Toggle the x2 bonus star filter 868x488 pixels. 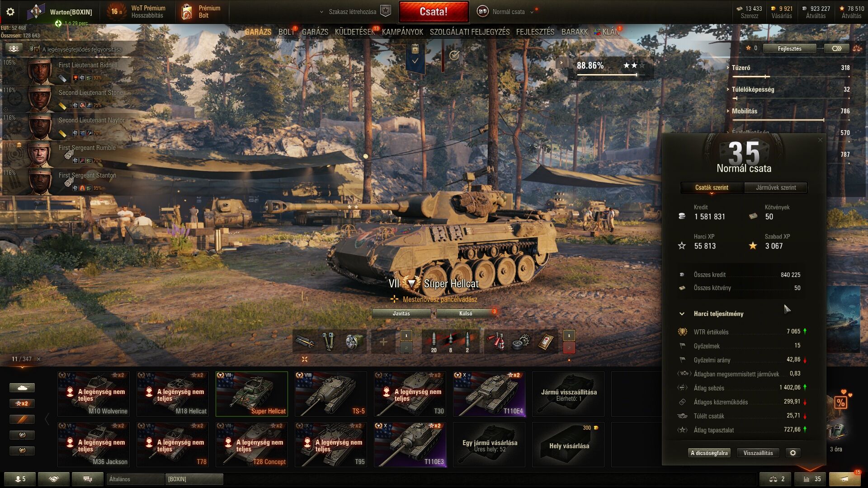pyautogui.click(x=22, y=403)
